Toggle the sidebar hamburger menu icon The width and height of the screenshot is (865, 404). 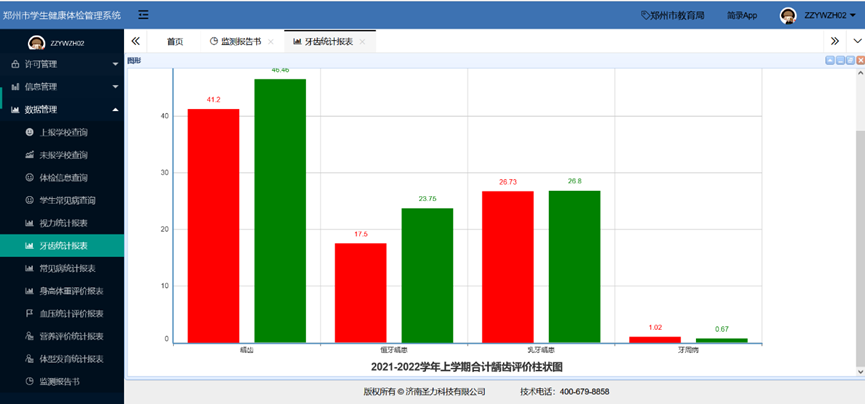click(x=144, y=15)
